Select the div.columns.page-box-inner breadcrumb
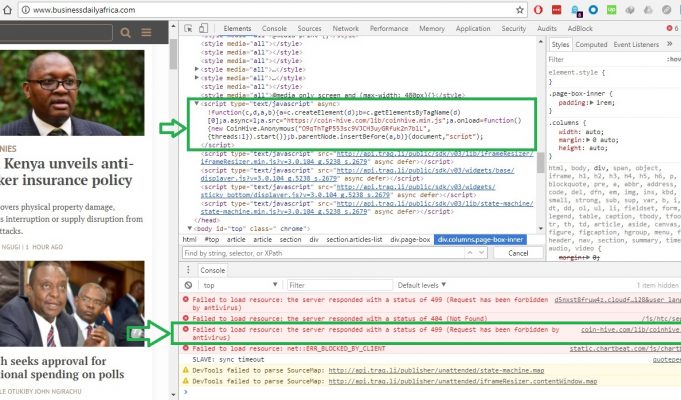This screenshot has height=400, width=681. [480, 239]
